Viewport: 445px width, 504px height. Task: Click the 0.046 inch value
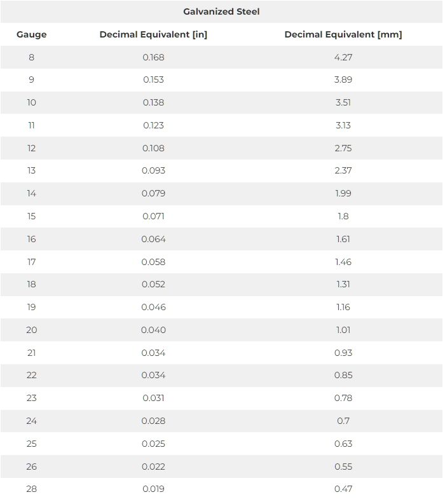click(x=153, y=307)
